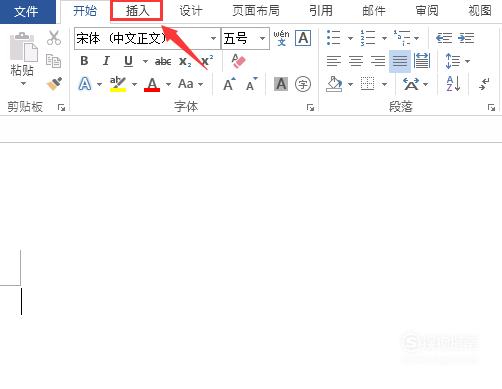The width and height of the screenshot is (502, 389).
Task: Apply red font color
Action: pos(152,84)
